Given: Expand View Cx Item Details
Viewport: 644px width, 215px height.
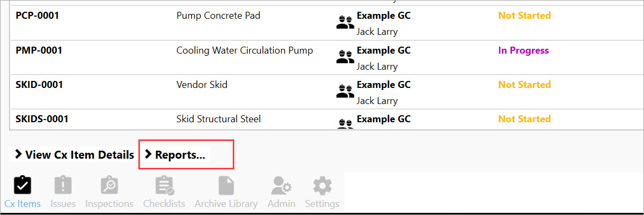Looking at the screenshot, I should pyautogui.click(x=75, y=155).
